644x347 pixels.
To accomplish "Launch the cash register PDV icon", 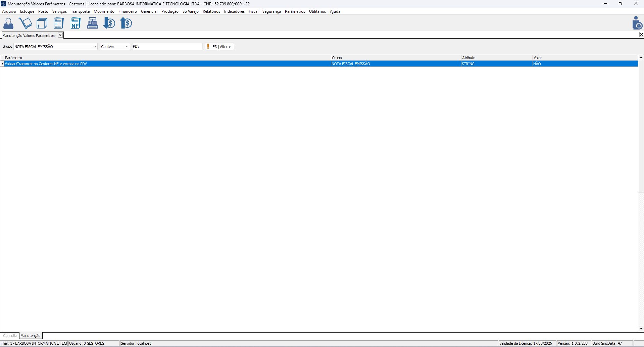I will [x=92, y=23].
